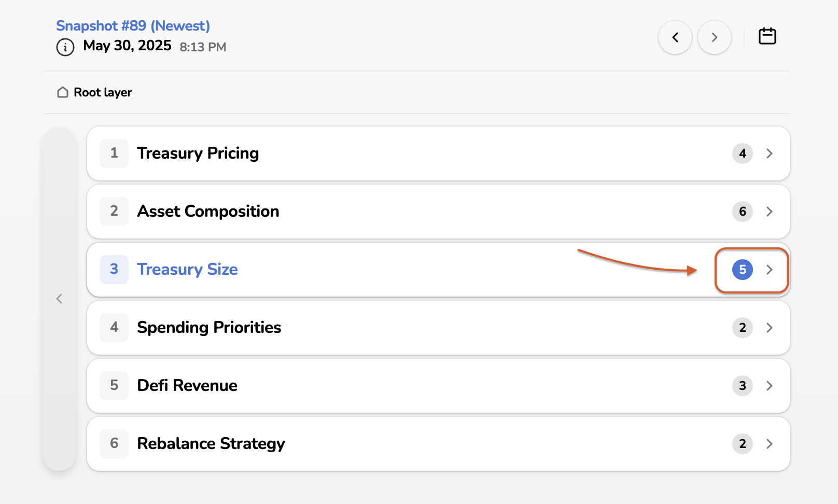Viewport: 838px width, 504px height.
Task: Click the Asset Composition count badge 6
Action: 742,212
